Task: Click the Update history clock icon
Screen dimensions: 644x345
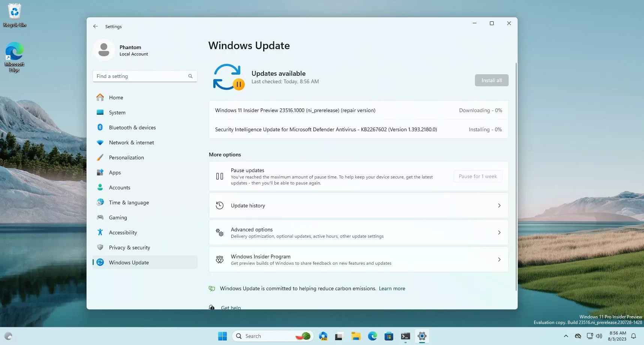Action: [220, 205]
